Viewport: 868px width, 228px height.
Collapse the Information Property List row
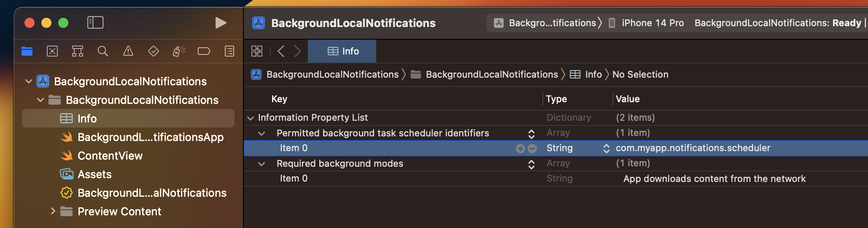251,118
